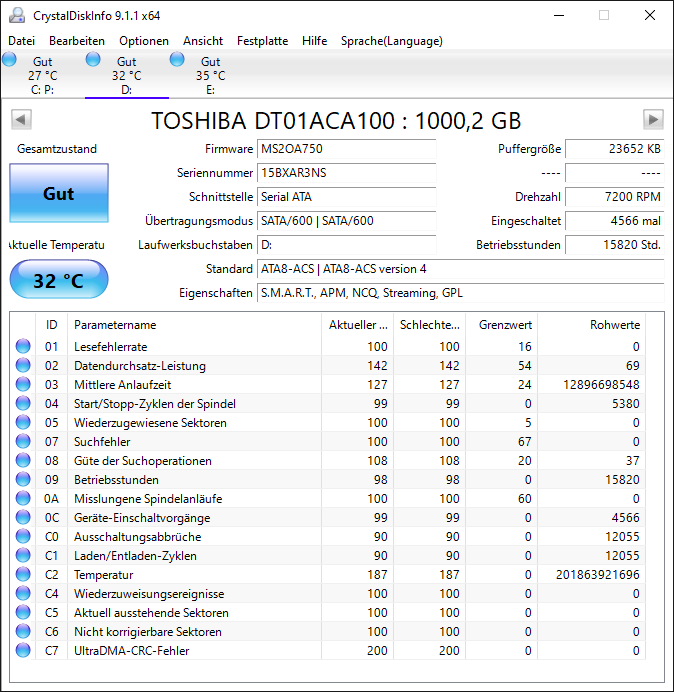Click the Betriebsstunden field 15820 Std.
This screenshot has height=692, width=674.
[614, 244]
